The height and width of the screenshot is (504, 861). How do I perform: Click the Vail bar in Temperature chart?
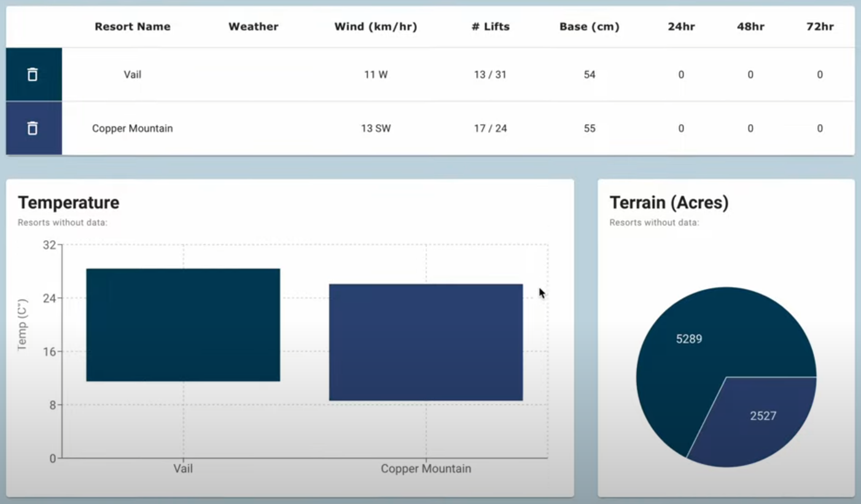(183, 325)
